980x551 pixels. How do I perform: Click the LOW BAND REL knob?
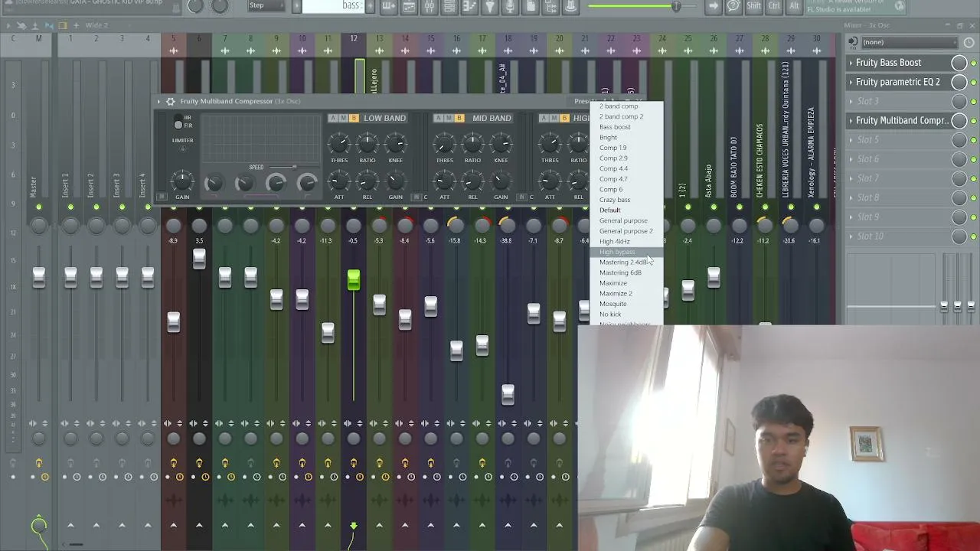(x=367, y=181)
